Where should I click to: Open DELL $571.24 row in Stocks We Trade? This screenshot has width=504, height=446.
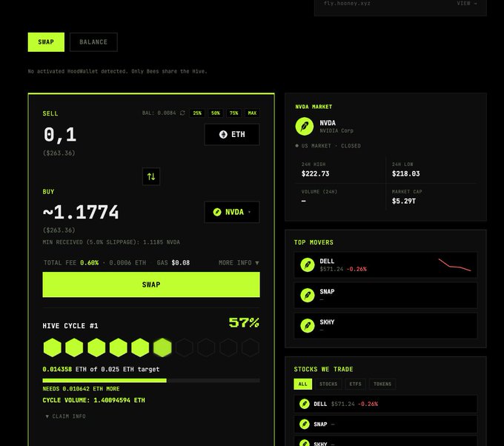pyautogui.click(x=385, y=404)
